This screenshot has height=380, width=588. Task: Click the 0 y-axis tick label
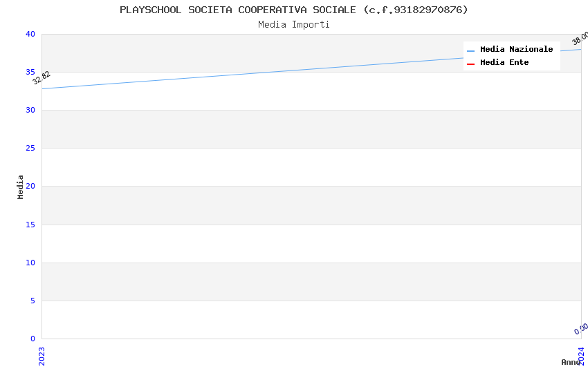(x=32, y=339)
